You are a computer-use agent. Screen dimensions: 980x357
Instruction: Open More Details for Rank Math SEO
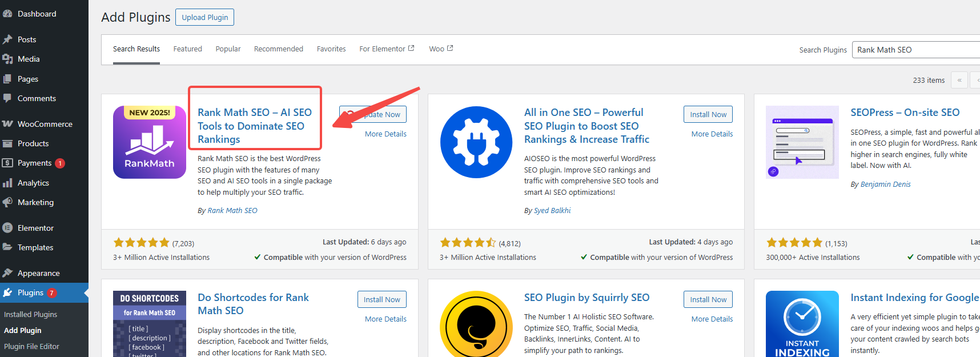point(385,134)
